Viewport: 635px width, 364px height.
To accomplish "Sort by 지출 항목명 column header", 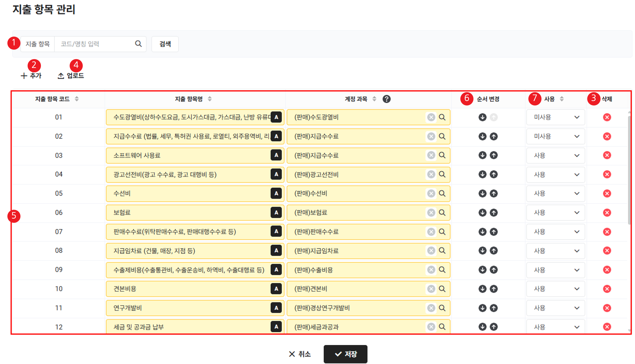I will click(x=210, y=99).
